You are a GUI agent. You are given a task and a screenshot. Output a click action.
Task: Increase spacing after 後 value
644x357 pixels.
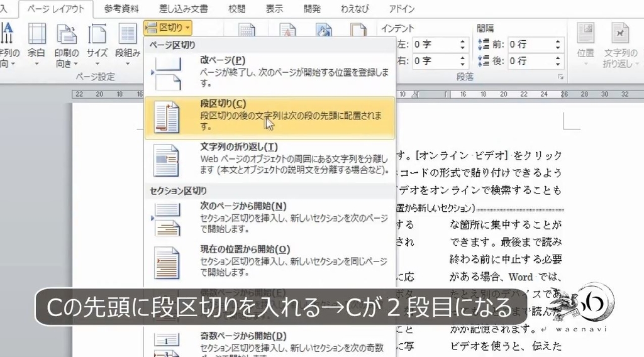coord(558,57)
